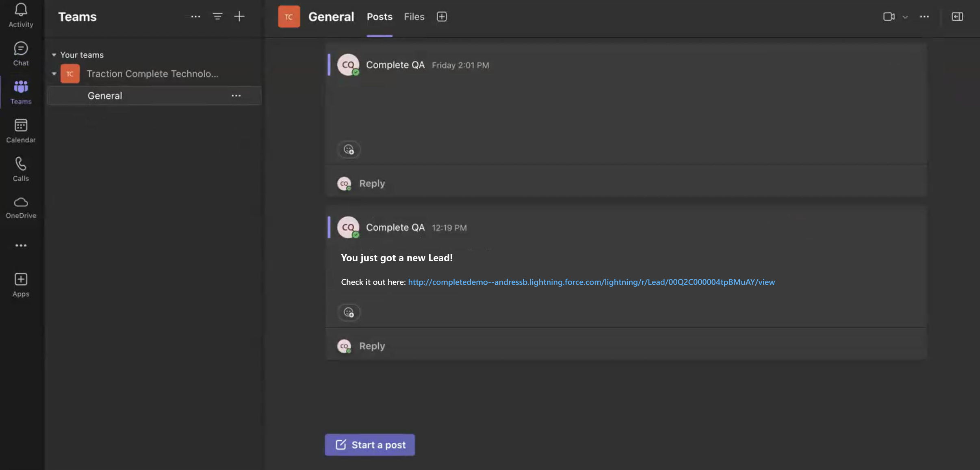
Task: Add a reaction to the Friday 2:01 PM post
Action: click(x=349, y=149)
